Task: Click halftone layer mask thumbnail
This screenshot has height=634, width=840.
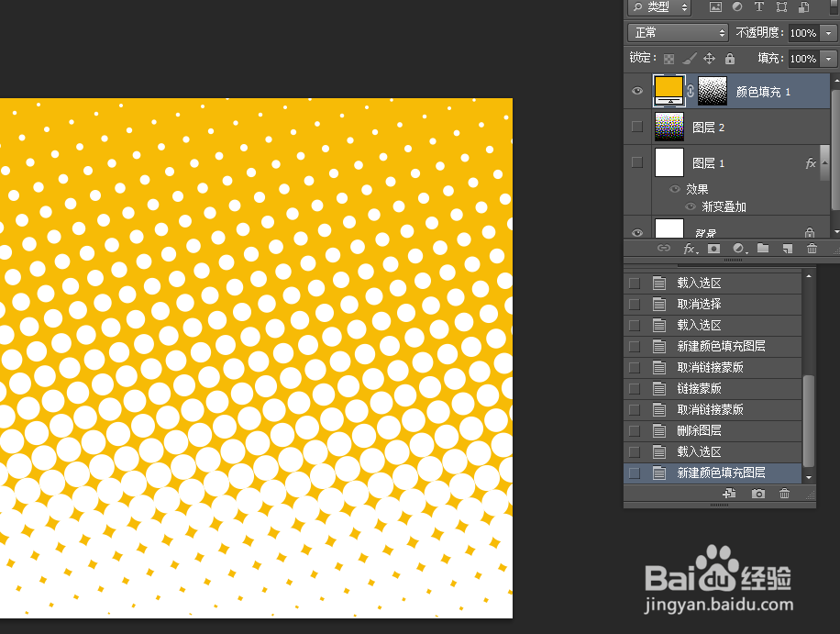Action: click(713, 91)
